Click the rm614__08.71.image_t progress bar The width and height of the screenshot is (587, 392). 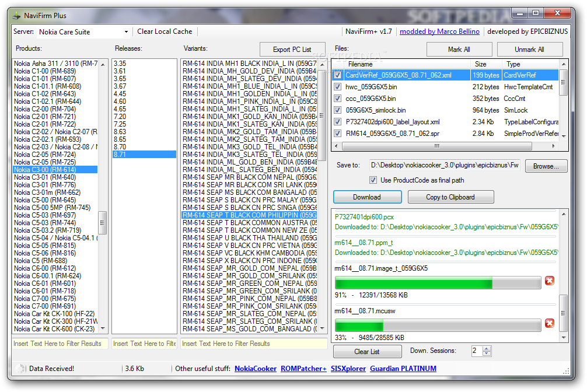pos(438,283)
